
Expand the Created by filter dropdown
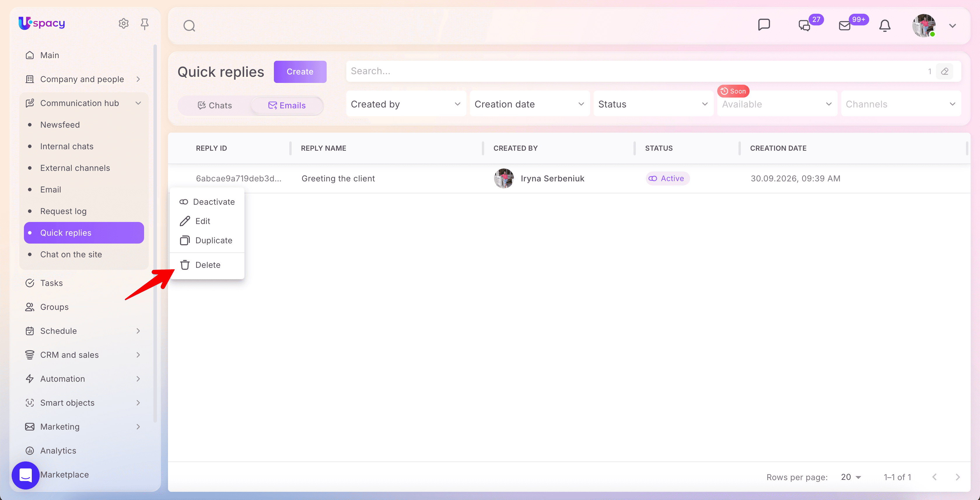pos(406,104)
